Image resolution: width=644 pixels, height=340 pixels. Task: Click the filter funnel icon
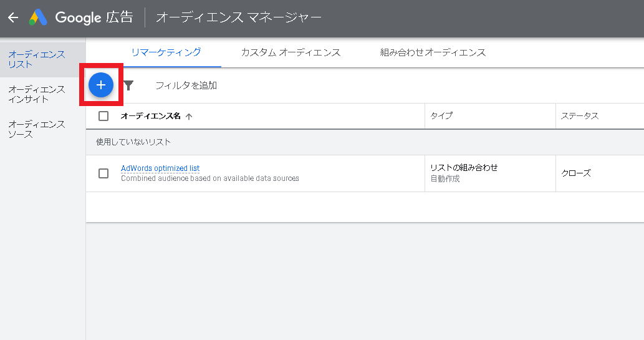pos(128,85)
